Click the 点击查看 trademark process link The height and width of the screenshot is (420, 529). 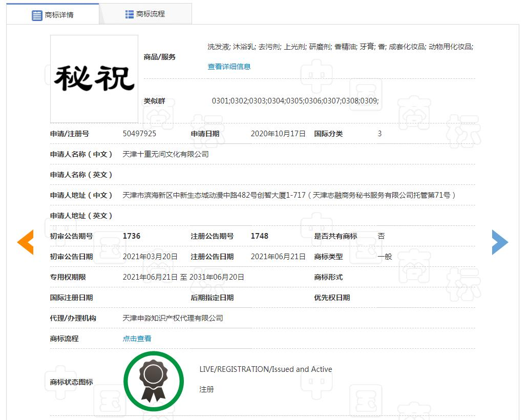click(x=137, y=339)
